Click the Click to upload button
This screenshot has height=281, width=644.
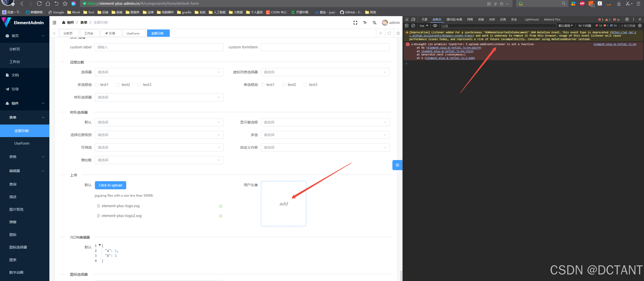(x=110, y=185)
